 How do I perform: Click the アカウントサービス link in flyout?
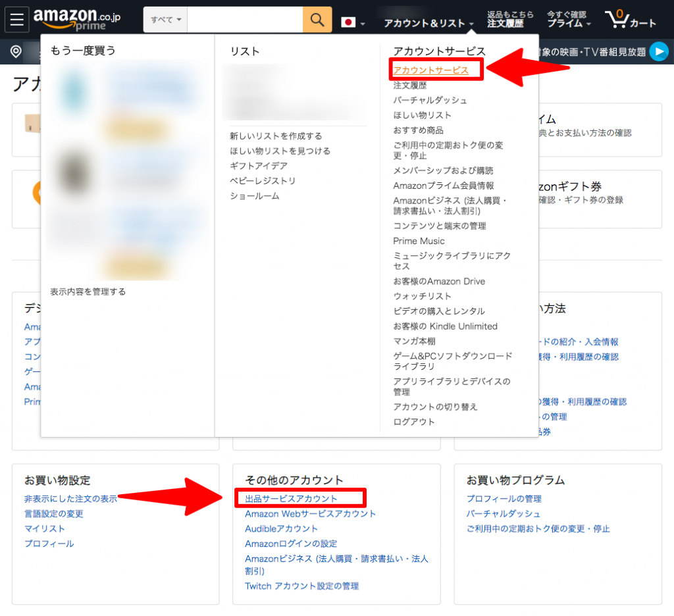coord(430,70)
